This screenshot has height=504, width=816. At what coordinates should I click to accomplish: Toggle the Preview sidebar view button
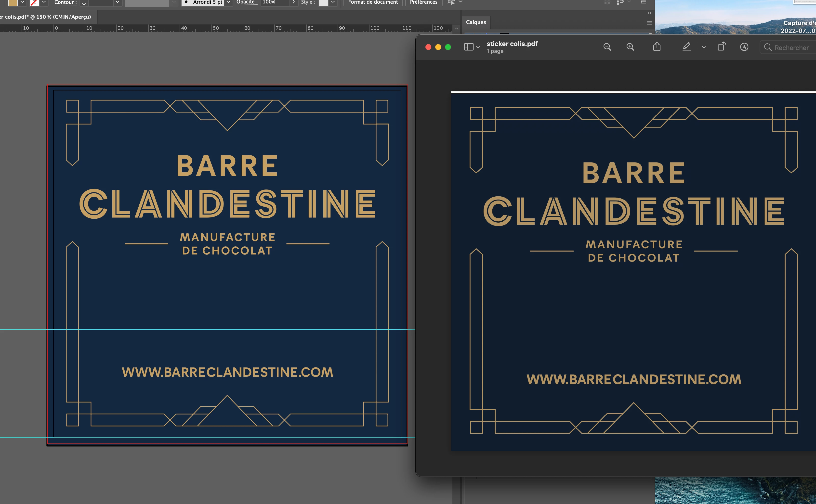pyautogui.click(x=469, y=47)
